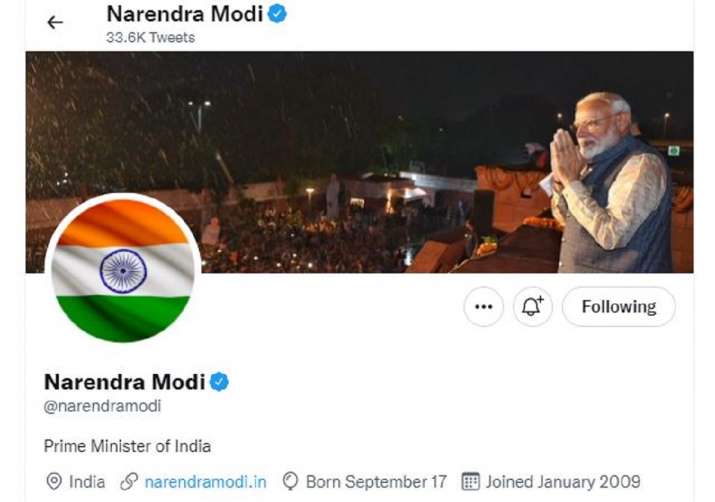Open the narendramodi.in website link
The image size is (715, 502).
(x=205, y=482)
